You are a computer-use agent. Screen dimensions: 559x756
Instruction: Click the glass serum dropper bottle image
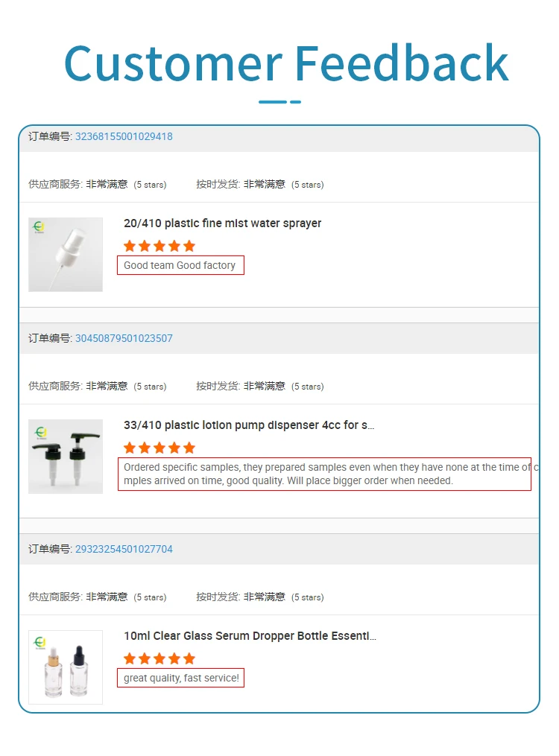(x=66, y=667)
